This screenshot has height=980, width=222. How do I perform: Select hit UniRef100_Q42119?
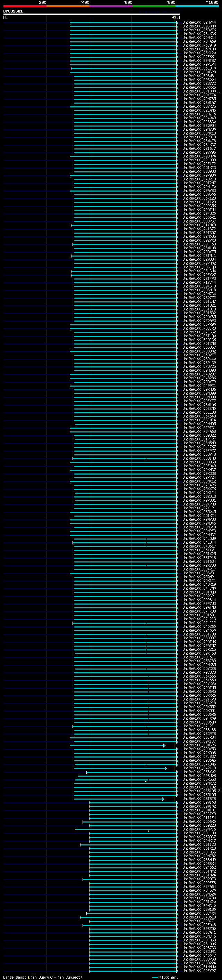click(199, 768)
